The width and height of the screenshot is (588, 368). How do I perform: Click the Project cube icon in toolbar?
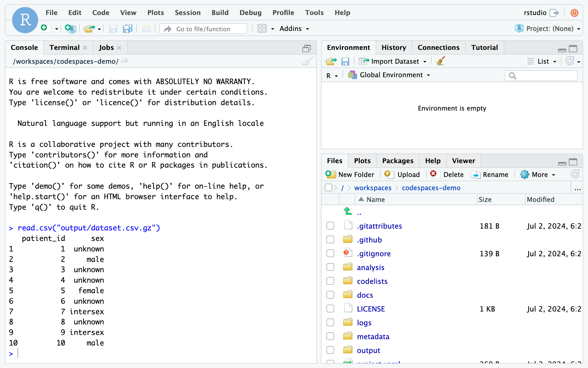click(519, 29)
